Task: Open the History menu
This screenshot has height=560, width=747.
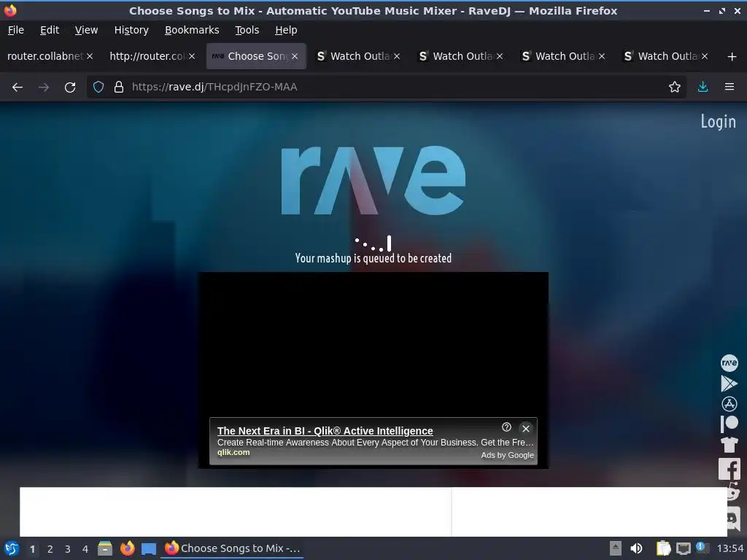Action: tap(131, 30)
